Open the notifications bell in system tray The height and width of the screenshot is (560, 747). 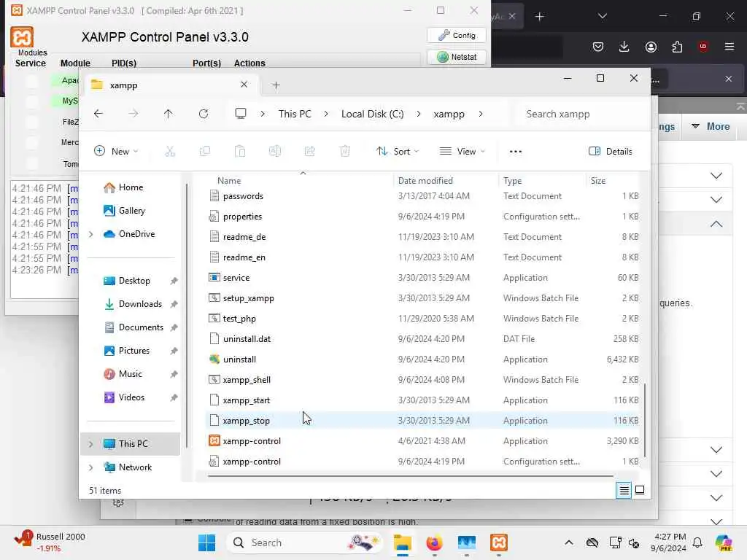coord(697,542)
